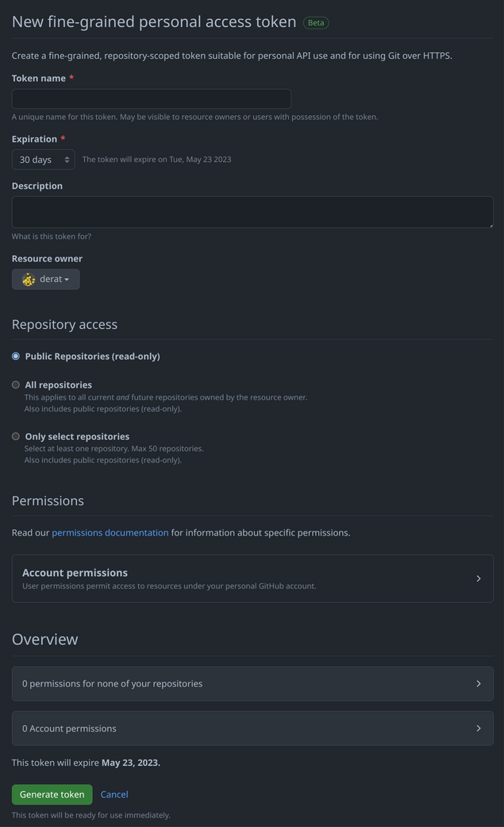This screenshot has width=504, height=827.
Task: Expand the 0 permissions overview row
Action: 252,683
